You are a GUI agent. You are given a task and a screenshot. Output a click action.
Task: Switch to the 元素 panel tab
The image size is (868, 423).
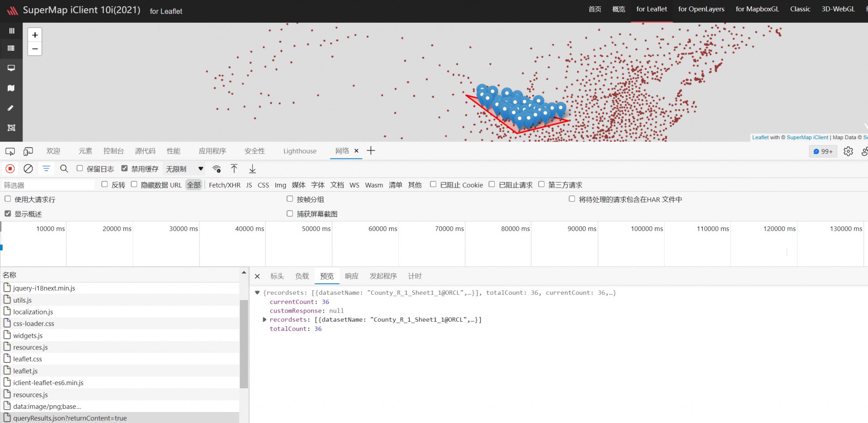(x=85, y=151)
